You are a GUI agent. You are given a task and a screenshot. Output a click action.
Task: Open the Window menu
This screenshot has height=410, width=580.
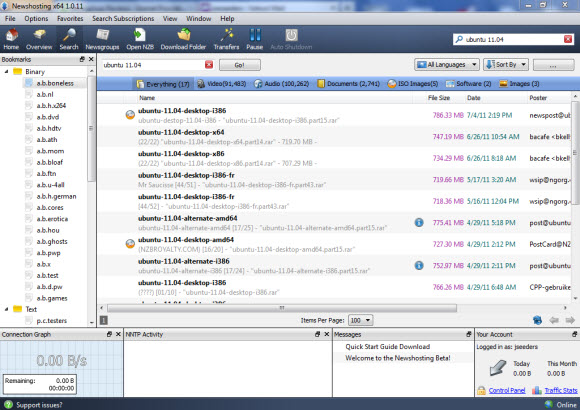click(x=199, y=19)
